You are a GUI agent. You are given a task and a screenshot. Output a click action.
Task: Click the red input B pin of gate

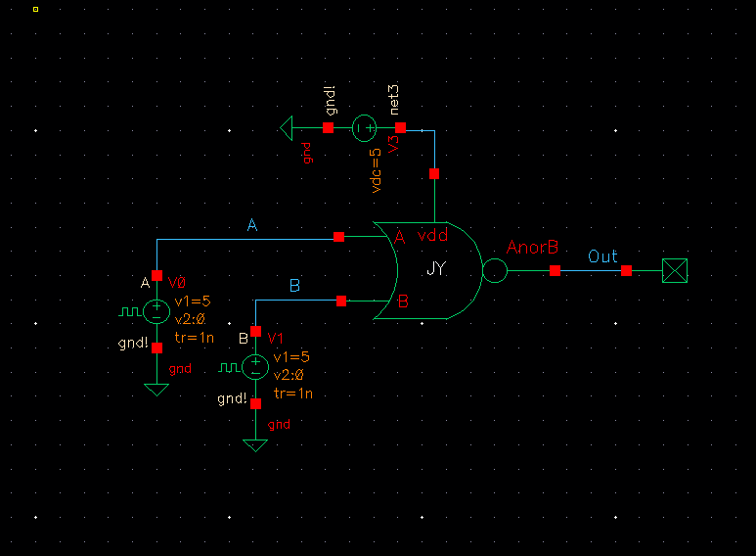[x=341, y=301]
